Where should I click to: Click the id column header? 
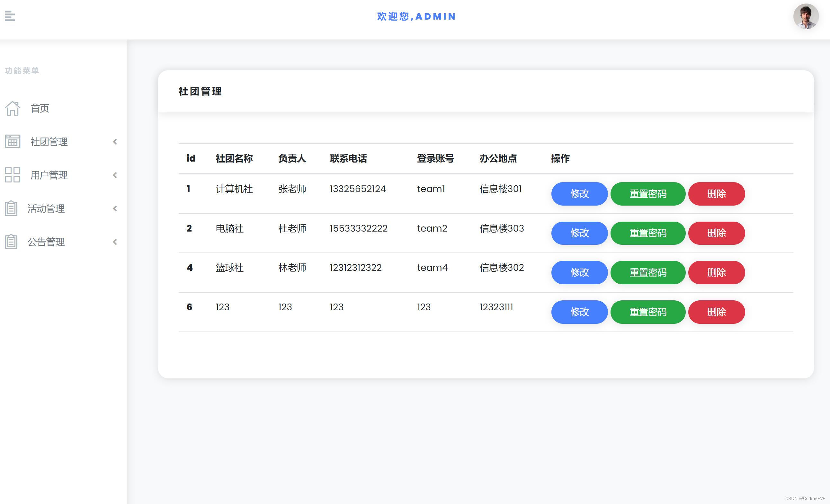191,158
